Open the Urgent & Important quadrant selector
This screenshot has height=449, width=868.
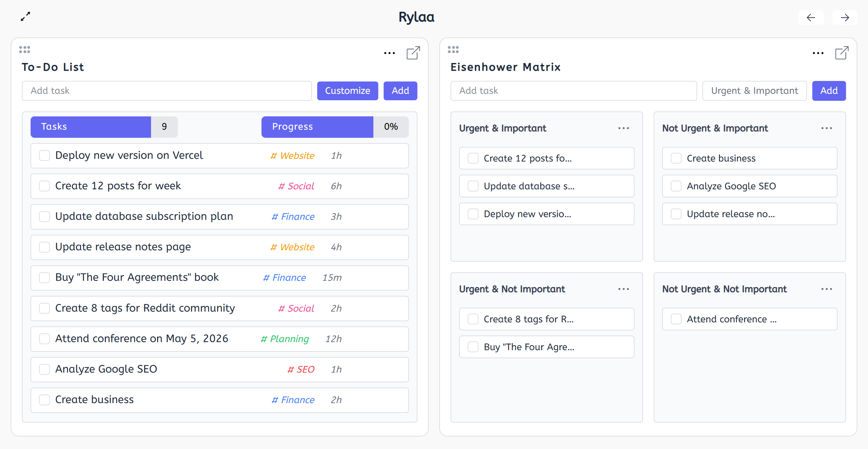coord(754,91)
